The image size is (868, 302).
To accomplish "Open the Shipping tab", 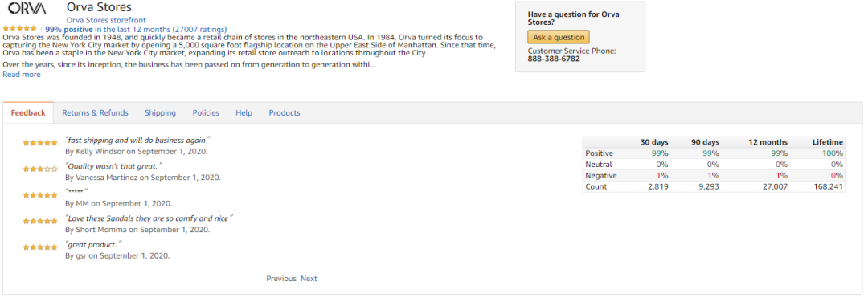I will (x=161, y=112).
